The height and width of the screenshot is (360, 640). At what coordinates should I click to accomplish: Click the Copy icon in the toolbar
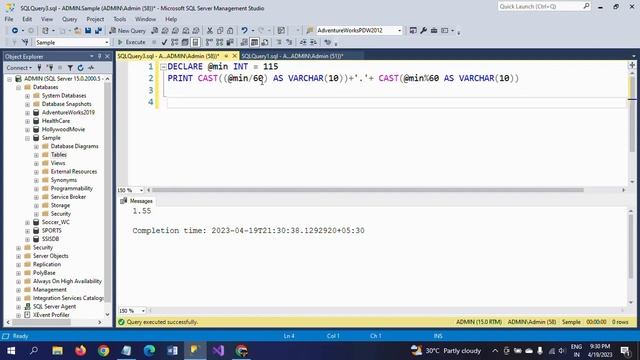coord(220,31)
